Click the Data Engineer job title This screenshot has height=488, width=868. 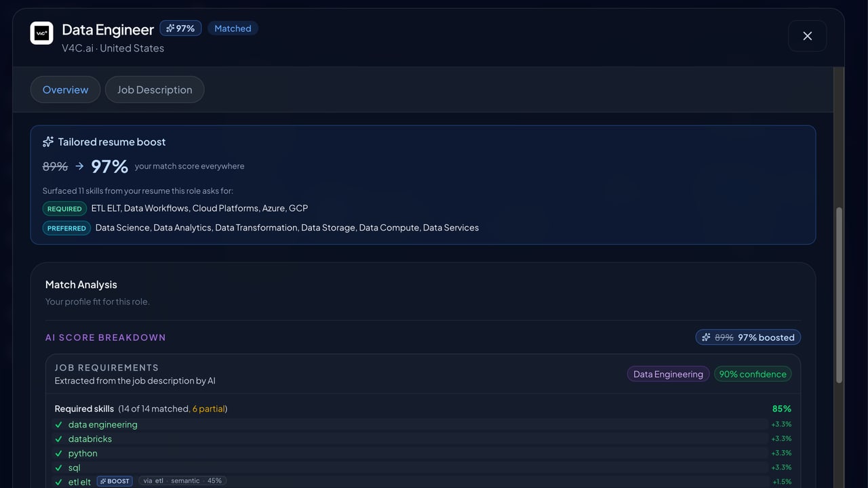click(x=108, y=30)
